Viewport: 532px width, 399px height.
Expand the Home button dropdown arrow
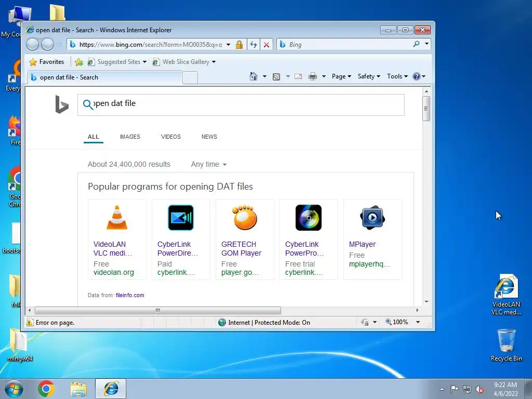264,76
